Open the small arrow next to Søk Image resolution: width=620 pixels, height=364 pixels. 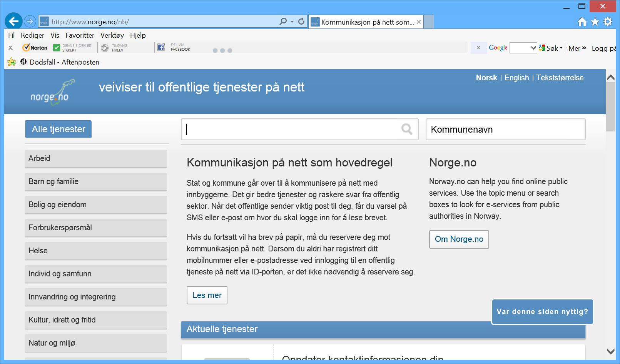point(562,48)
